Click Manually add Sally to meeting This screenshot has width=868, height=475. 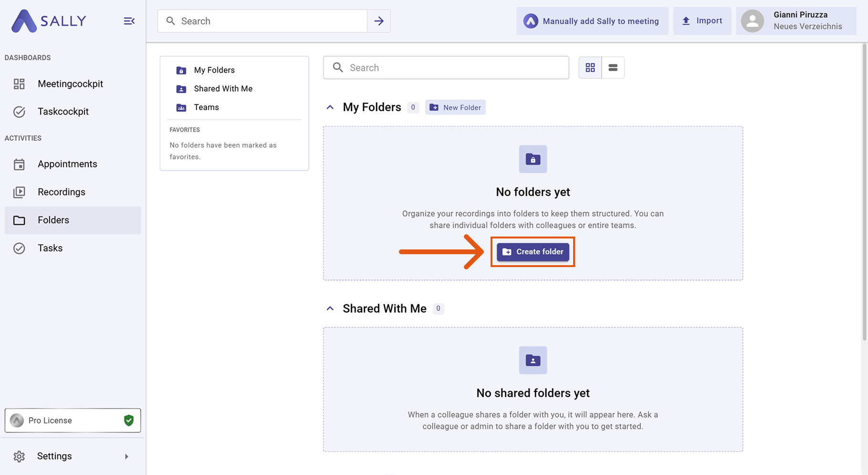click(x=592, y=21)
